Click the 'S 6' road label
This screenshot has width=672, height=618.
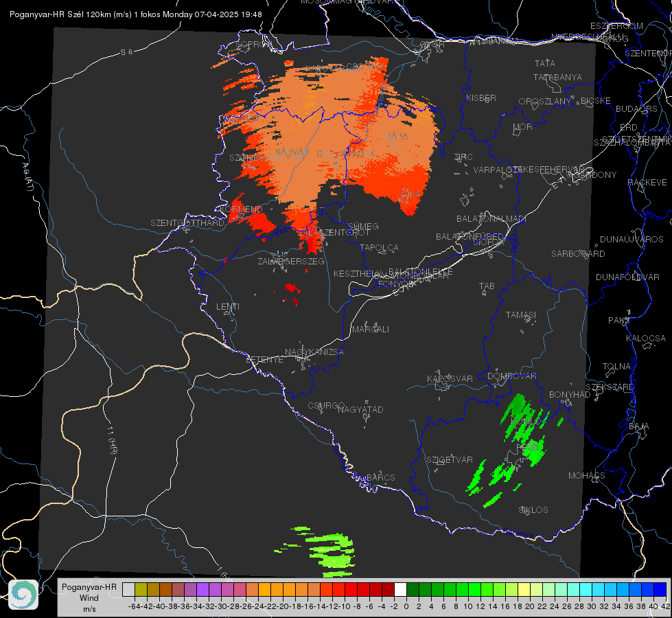pyautogui.click(x=126, y=52)
